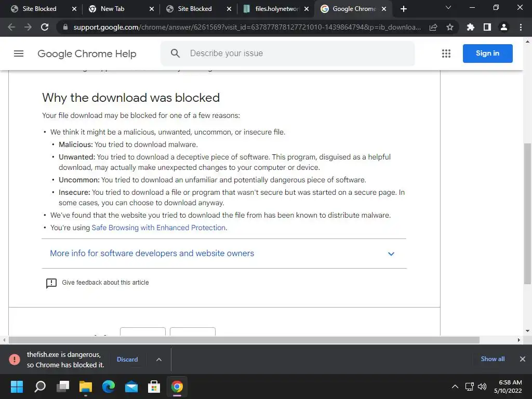Show hidden system tray icons
532x399 pixels.
pyautogui.click(x=455, y=387)
